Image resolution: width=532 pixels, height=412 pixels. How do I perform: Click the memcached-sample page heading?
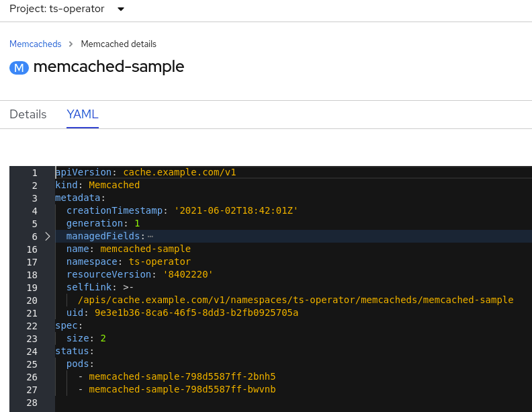pos(108,67)
